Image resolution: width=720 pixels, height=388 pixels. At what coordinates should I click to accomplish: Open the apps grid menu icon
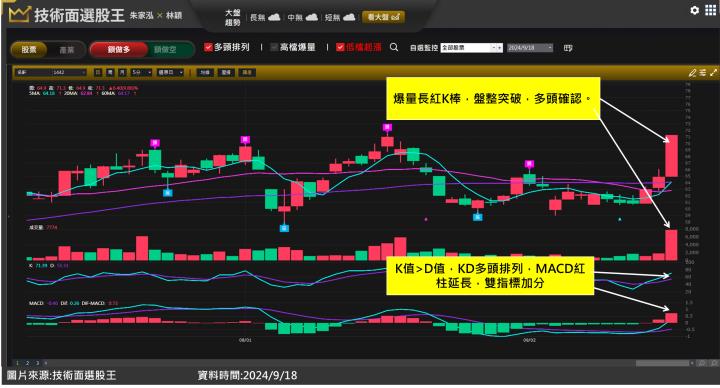point(710,10)
